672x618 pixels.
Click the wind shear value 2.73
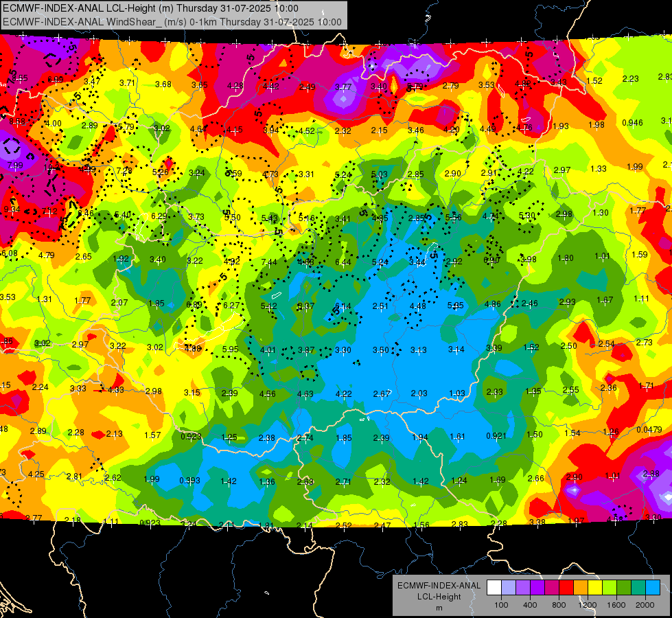644,342
